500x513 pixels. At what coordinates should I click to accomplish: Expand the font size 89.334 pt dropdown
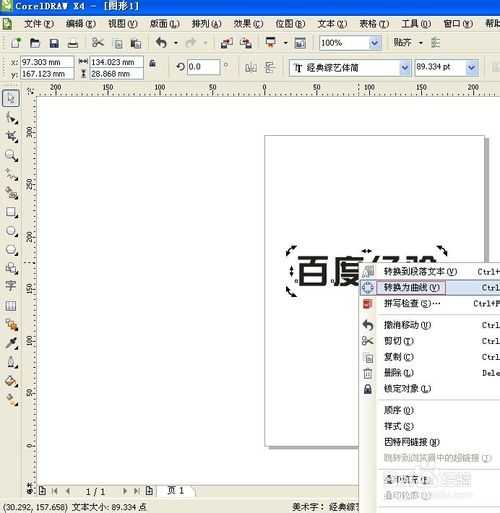tap(471, 68)
